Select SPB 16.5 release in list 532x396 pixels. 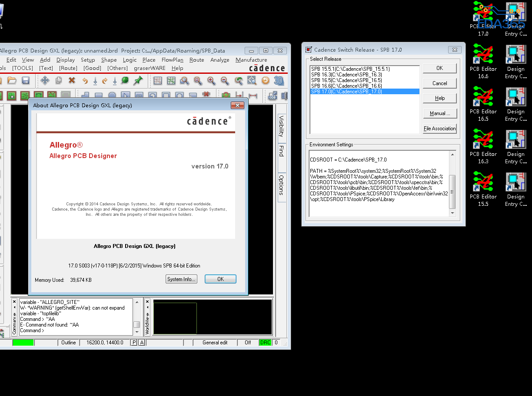[365, 80]
